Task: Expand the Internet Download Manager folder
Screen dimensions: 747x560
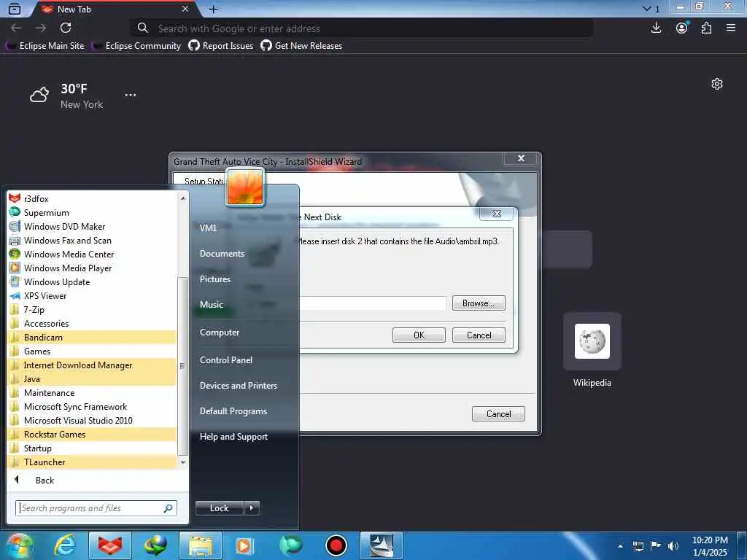Action: [x=93, y=365]
